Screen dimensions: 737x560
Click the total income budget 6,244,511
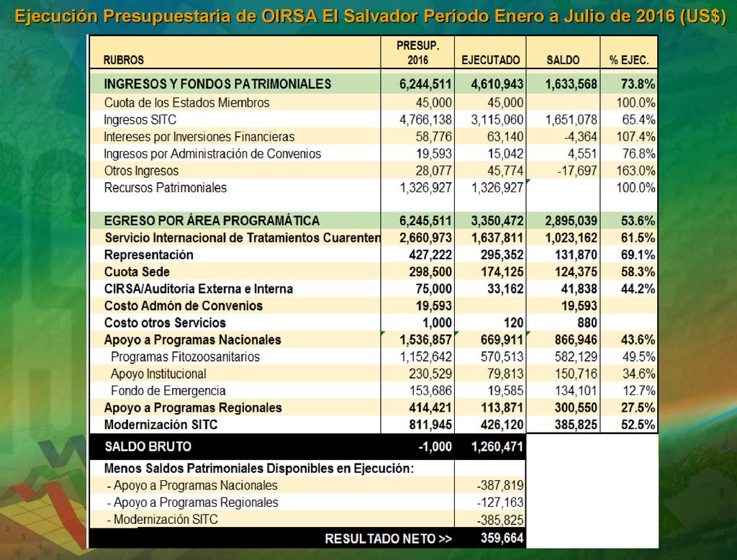click(425, 84)
